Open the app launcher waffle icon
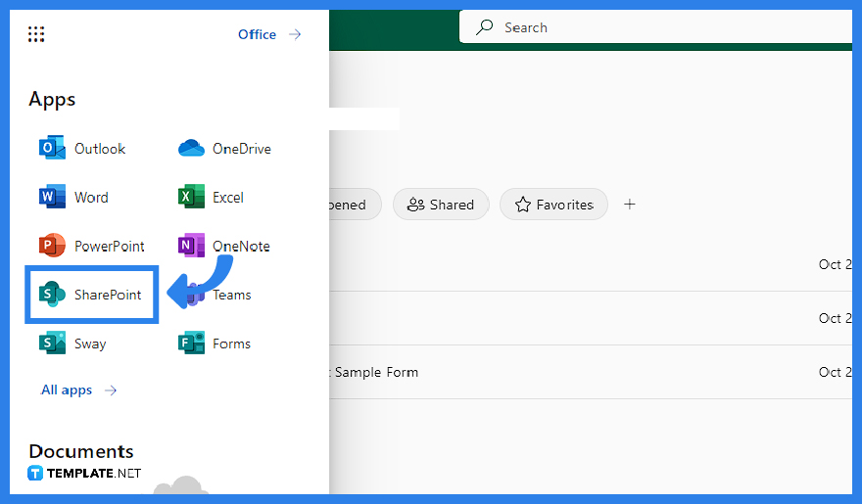The image size is (862, 504). pos(35,34)
